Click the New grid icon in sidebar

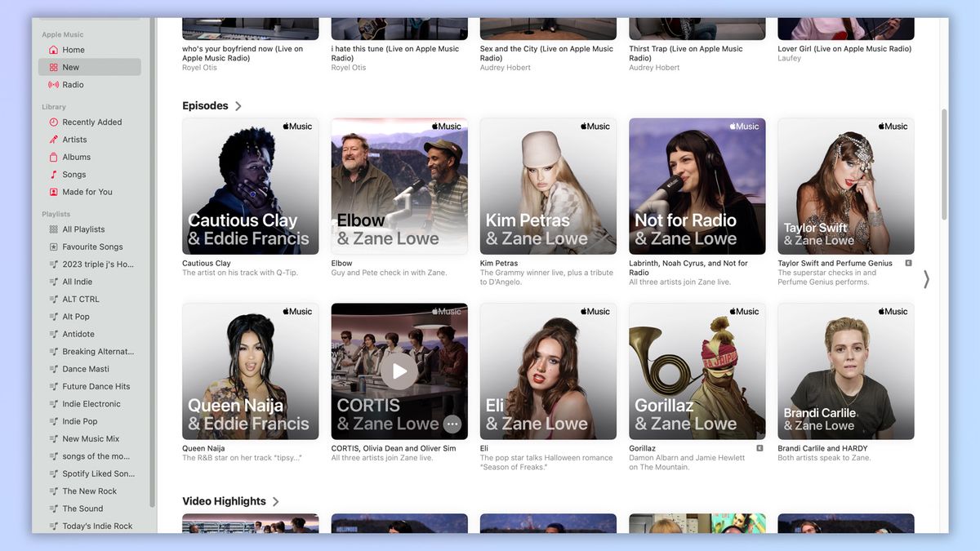click(53, 67)
